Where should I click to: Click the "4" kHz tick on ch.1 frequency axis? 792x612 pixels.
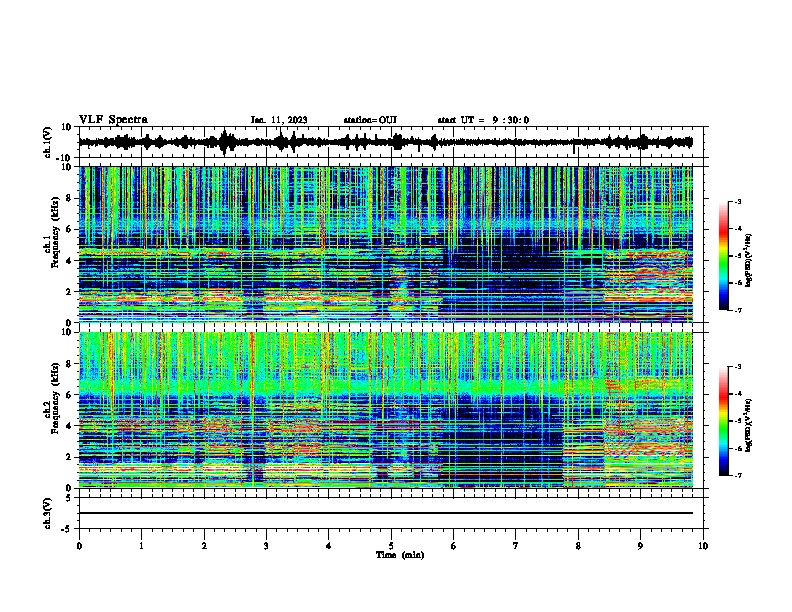[70, 261]
